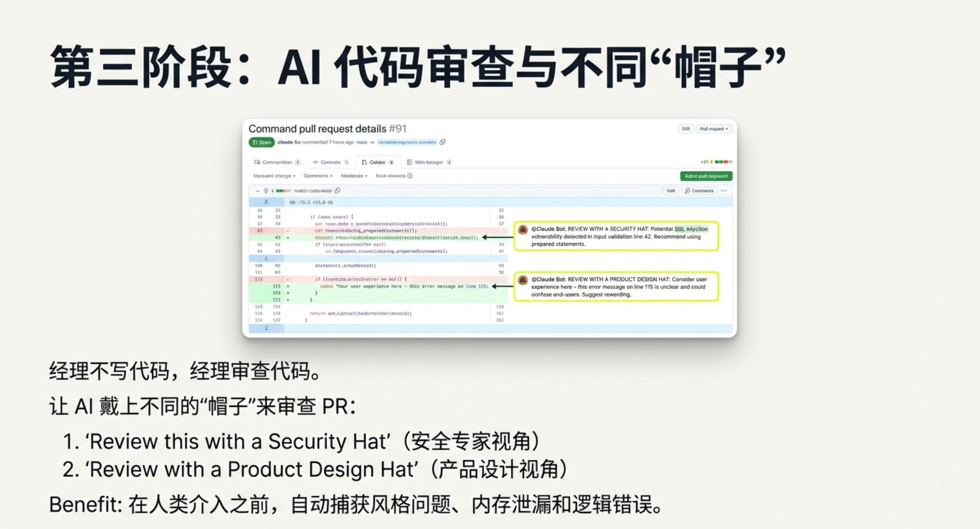The image size is (980, 529).
Task: Expand hidden lines in middle diff gap
Action: coord(266,258)
